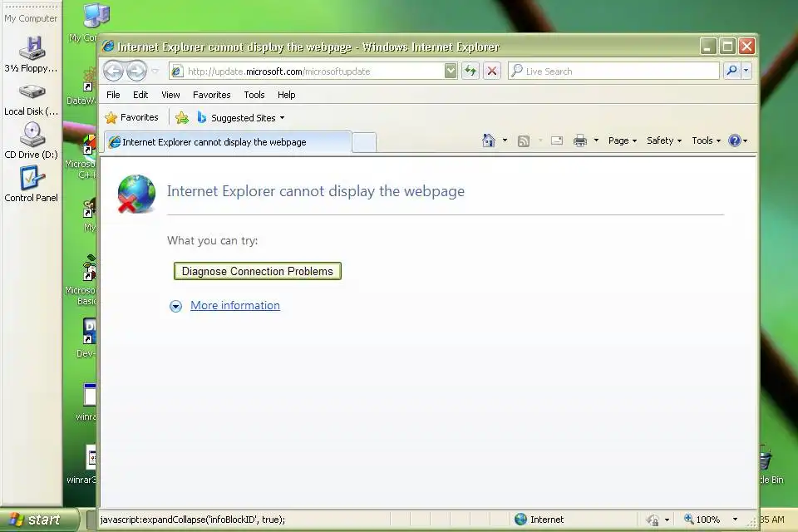Open the View menu
The height and width of the screenshot is (532, 798).
point(170,95)
